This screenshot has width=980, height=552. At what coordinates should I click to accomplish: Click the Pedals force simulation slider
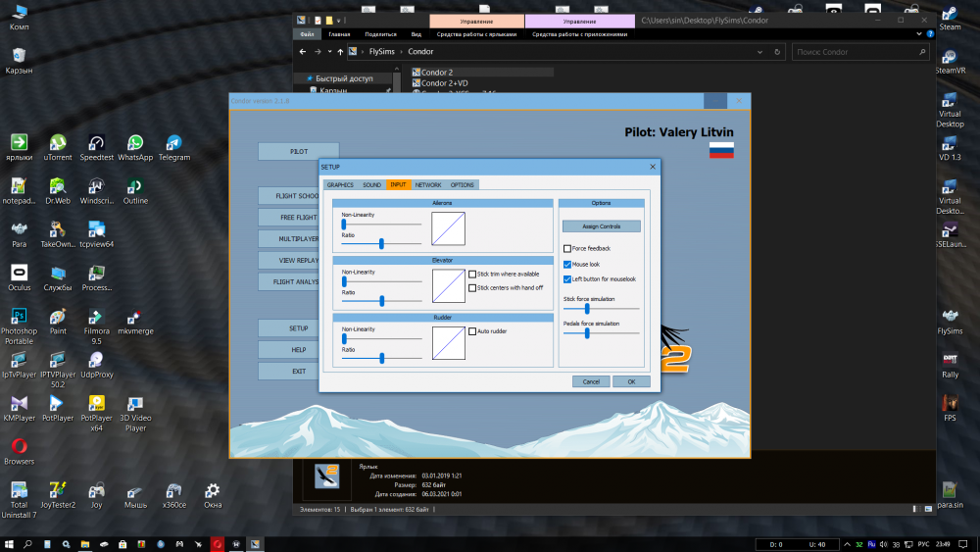click(x=587, y=333)
